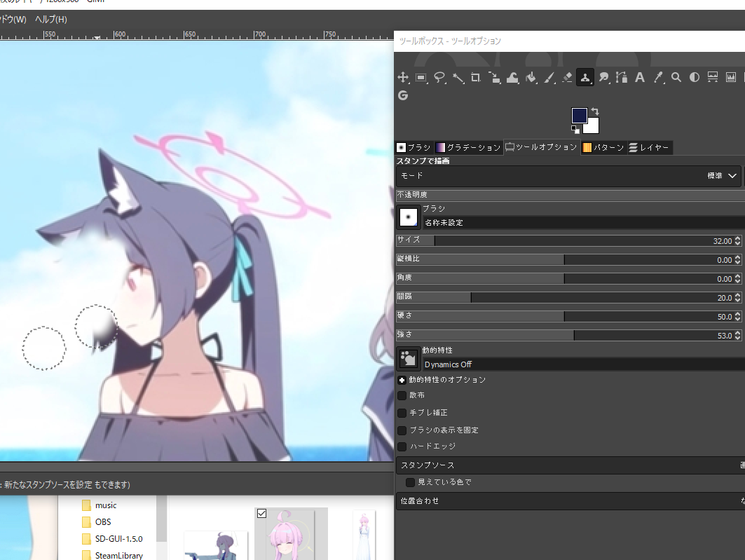Switch to the ブラシ tab
Image resolution: width=745 pixels, height=560 pixels.
click(x=413, y=148)
